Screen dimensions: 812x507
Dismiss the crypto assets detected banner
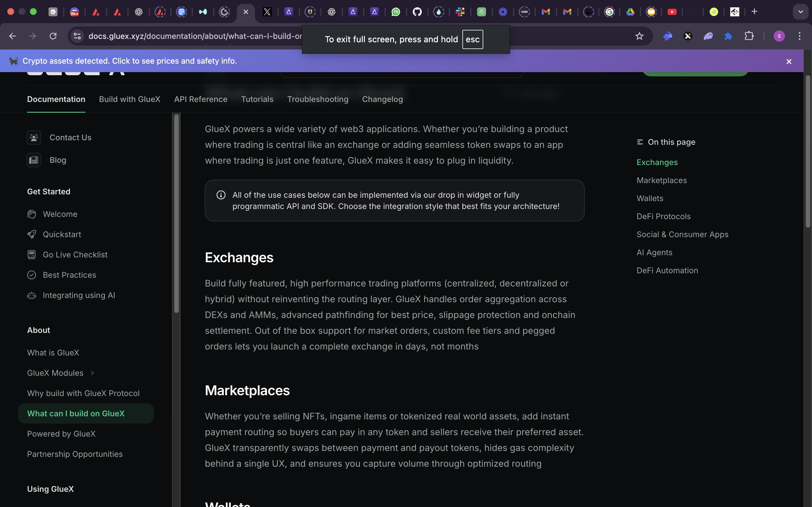coord(789,61)
